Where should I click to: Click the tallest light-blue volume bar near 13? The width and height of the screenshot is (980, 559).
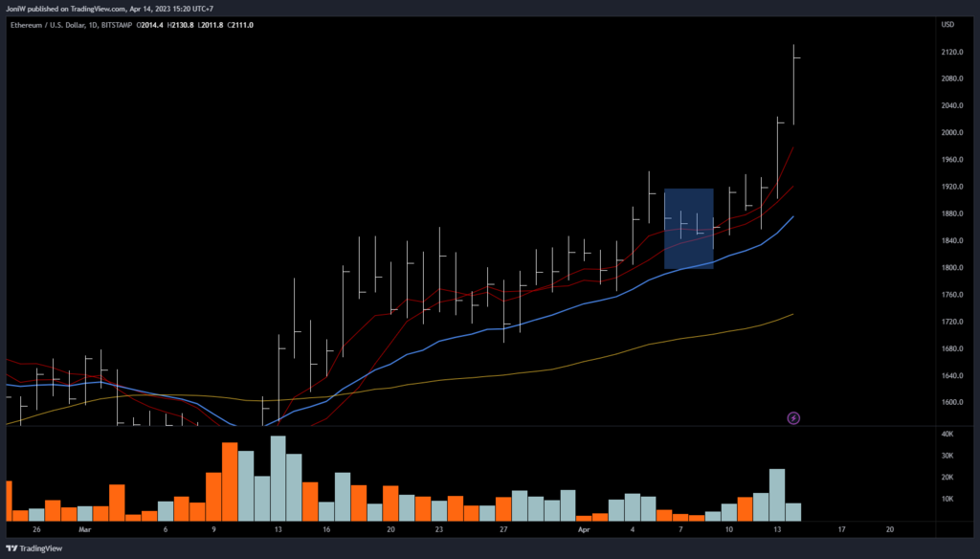(x=278, y=479)
